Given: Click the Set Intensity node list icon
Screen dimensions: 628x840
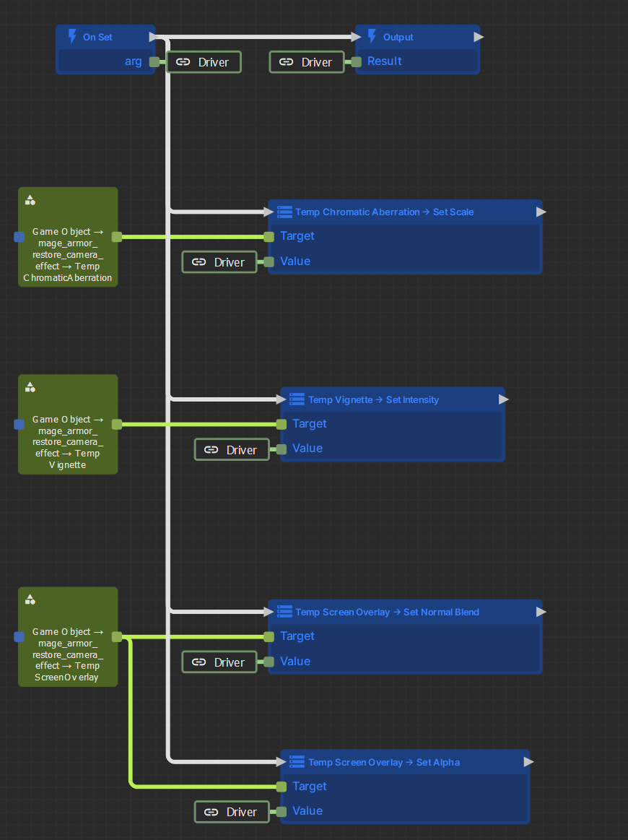Looking at the screenshot, I should pos(297,399).
